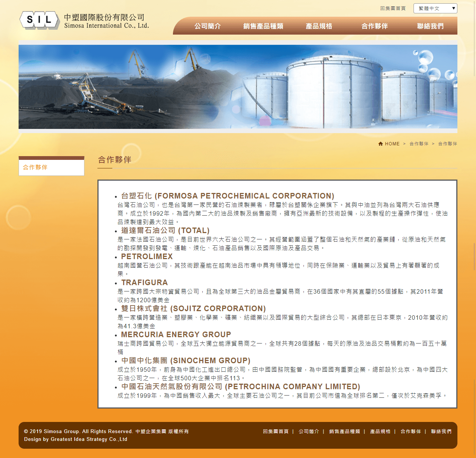Viewport: 476px width, 458px height.
Task: Select 合作夥伴 in the left sidebar
Action: tap(51, 167)
